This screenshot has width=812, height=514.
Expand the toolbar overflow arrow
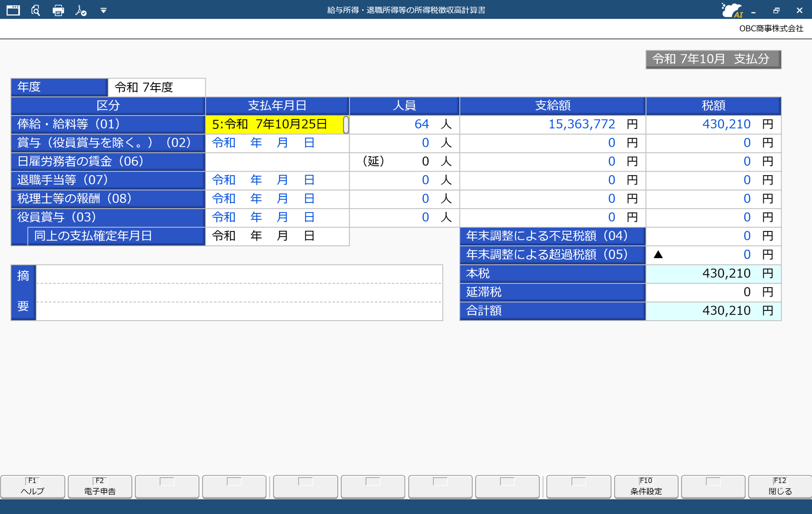click(x=103, y=10)
